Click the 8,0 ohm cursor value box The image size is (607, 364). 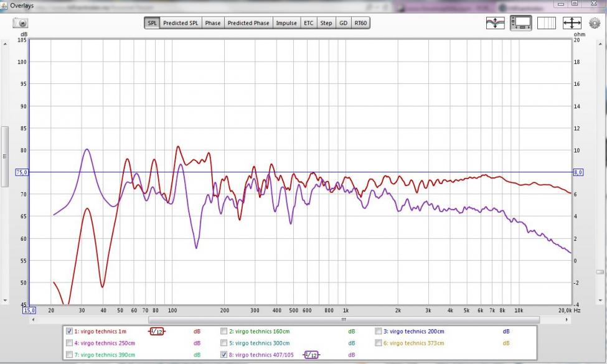[578, 172]
